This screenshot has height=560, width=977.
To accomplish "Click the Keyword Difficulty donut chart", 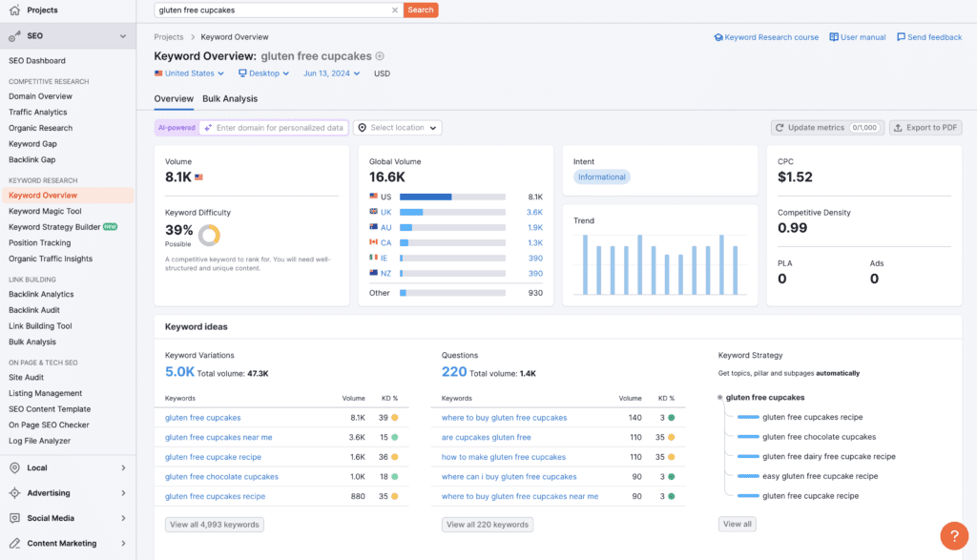I will [x=209, y=234].
